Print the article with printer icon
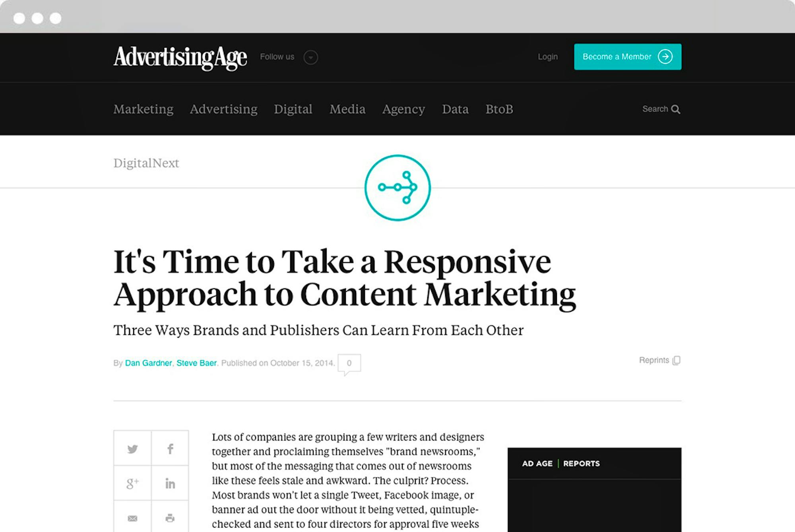The image size is (795, 532). pyautogui.click(x=170, y=518)
